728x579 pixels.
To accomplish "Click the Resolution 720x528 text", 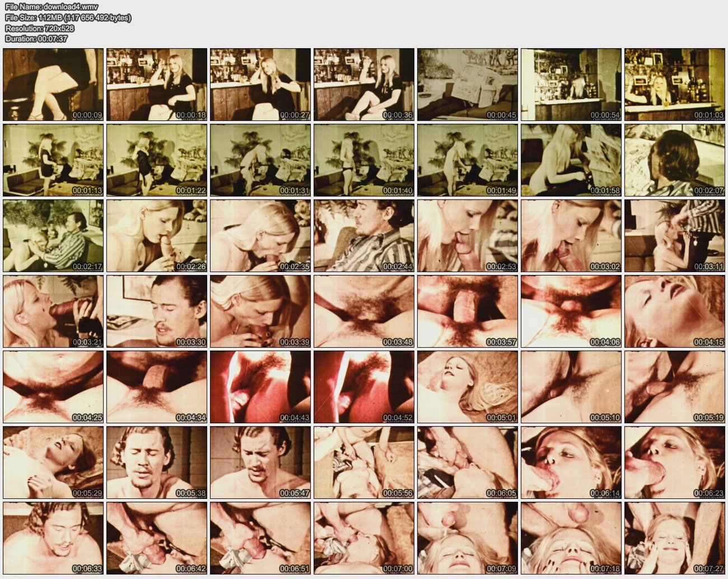I will point(39,28).
